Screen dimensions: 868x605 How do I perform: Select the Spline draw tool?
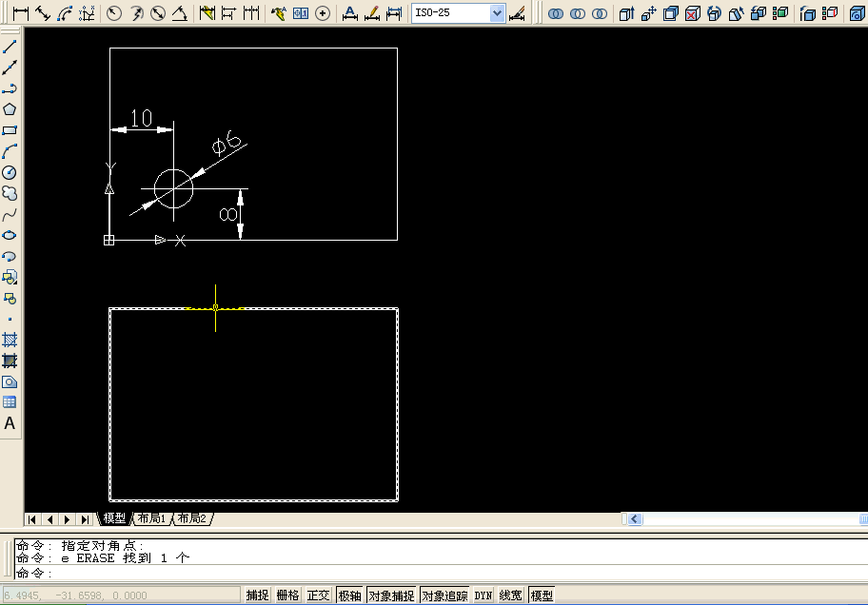pos(10,214)
